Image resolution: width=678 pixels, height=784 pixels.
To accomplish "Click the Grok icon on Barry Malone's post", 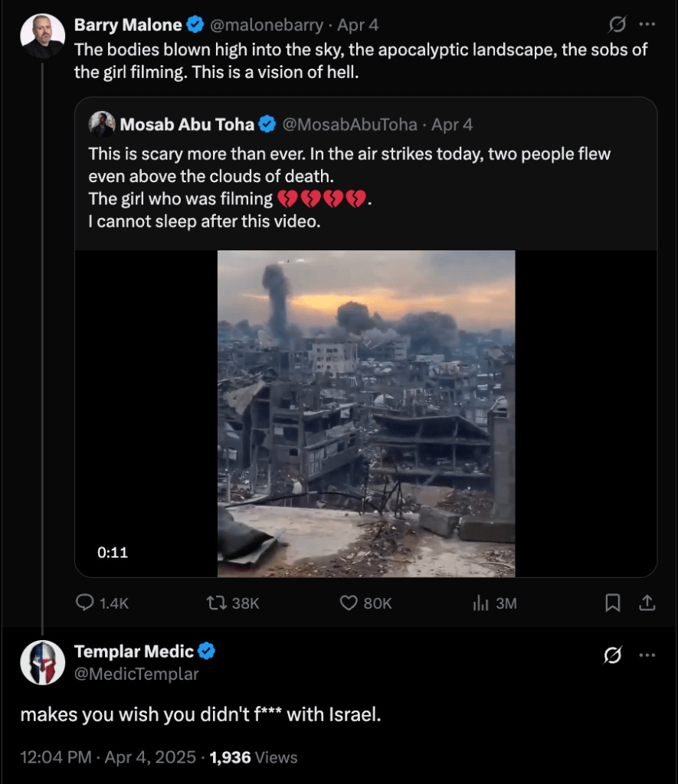I will (616, 25).
